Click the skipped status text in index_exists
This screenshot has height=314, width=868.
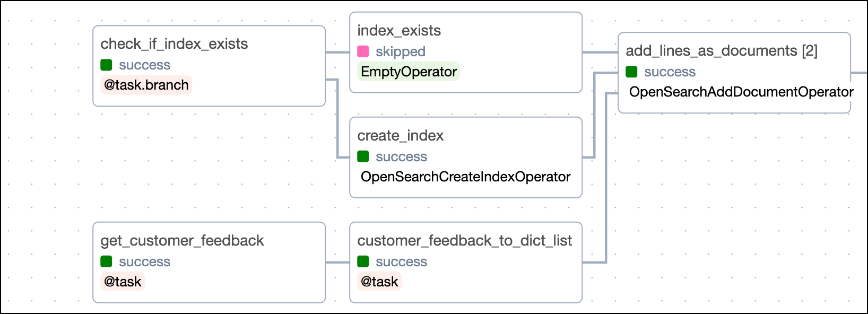(401, 51)
